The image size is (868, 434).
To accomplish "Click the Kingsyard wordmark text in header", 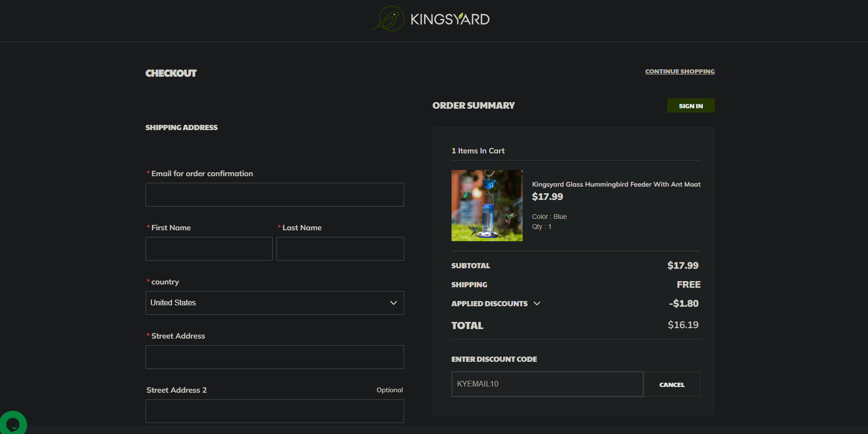I will click(x=450, y=19).
